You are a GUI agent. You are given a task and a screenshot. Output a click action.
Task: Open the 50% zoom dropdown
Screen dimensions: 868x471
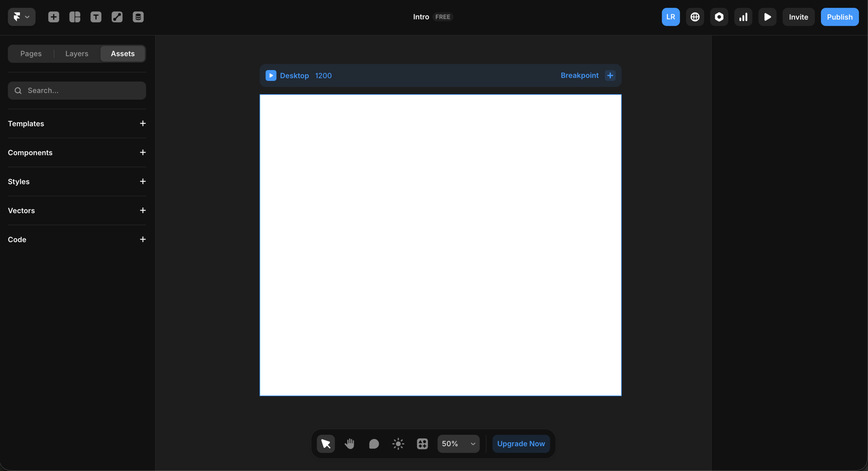click(458, 443)
